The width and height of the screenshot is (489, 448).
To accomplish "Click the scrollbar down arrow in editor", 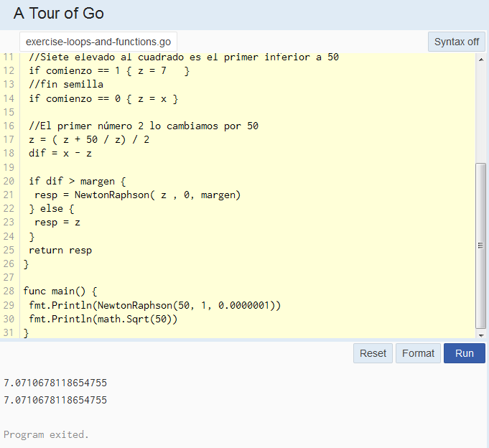I will point(480,334).
